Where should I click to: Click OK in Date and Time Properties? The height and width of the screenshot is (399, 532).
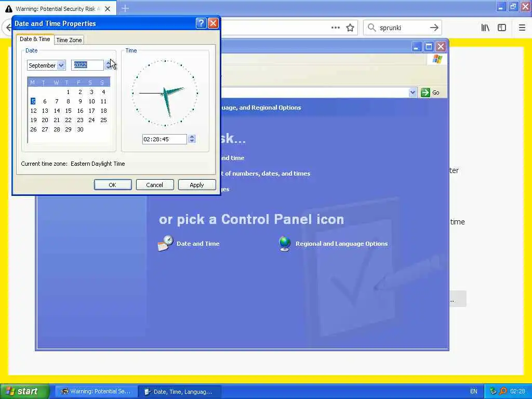[x=113, y=185]
